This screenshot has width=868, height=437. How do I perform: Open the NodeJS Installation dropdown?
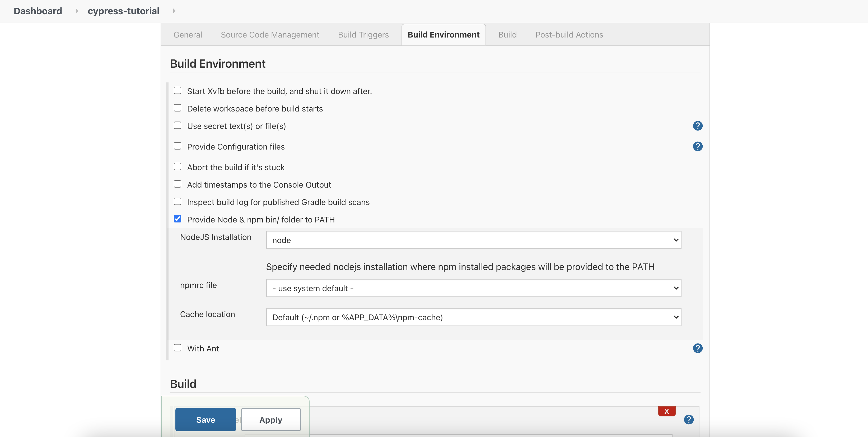point(473,240)
